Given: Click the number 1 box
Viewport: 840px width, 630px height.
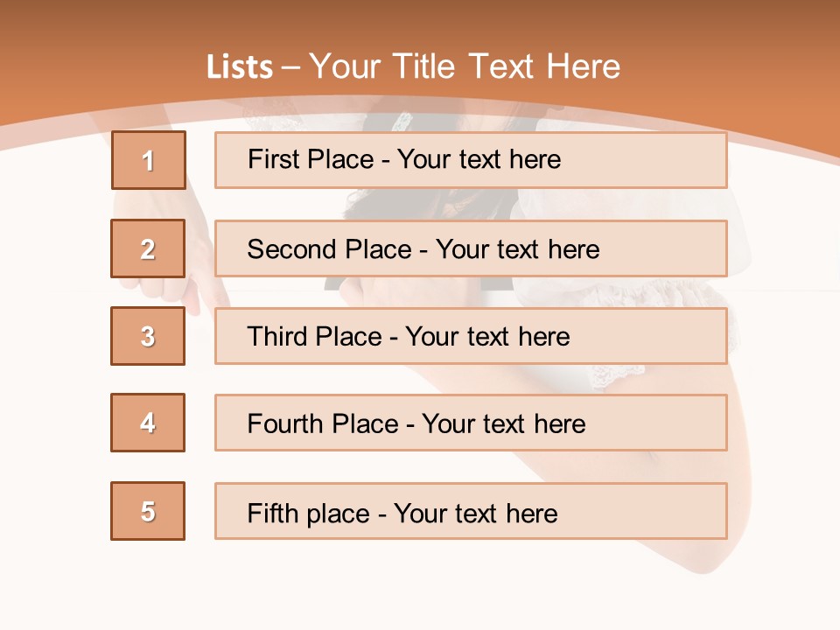Looking at the screenshot, I should point(149,160).
